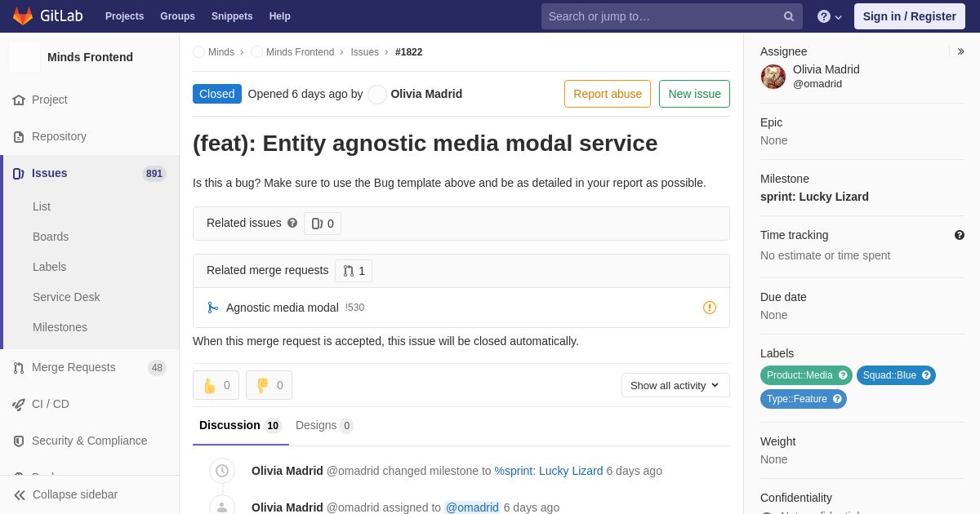Image resolution: width=980 pixels, height=514 pixels.
Task: Click Time tracking help icon
Action: pos(960,235)
